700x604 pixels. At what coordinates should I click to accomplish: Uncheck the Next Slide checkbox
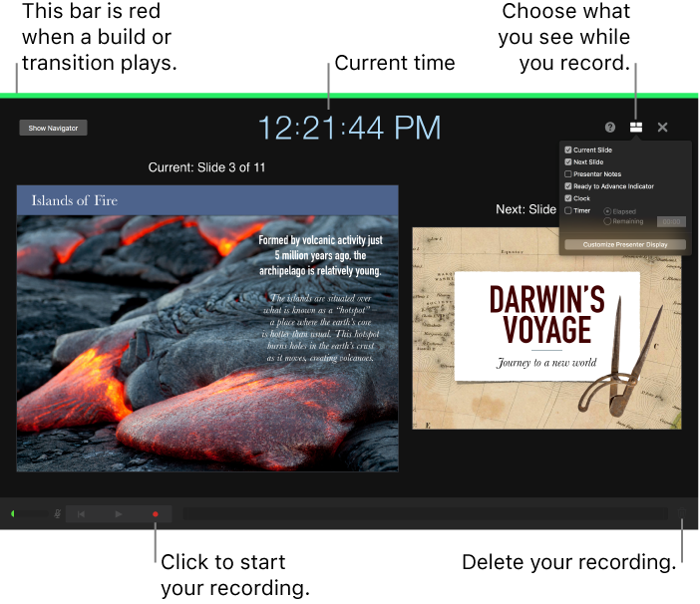(567, 161)
